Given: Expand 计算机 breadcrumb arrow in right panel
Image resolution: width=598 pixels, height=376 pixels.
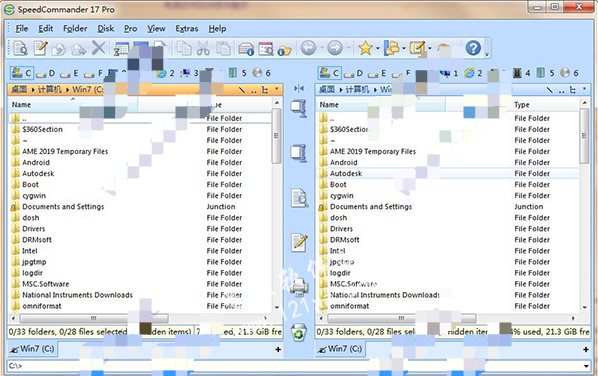Looking at the screenshot, I should (x=375, y=90).
